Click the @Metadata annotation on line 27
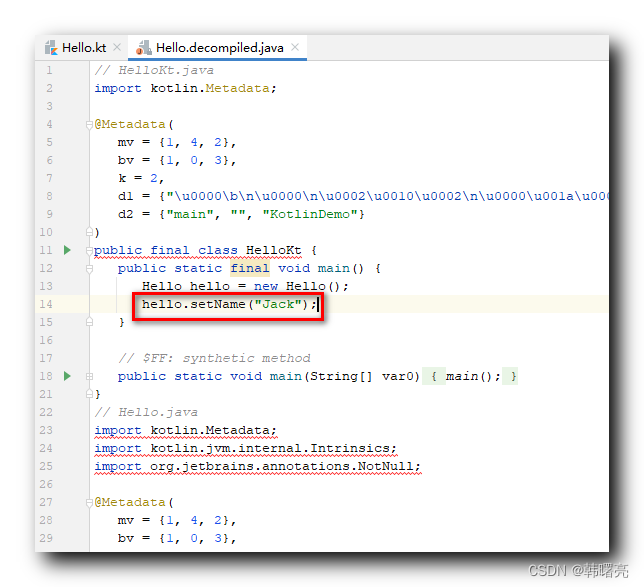The image size is (644, 587). click(x=130, y=502)
